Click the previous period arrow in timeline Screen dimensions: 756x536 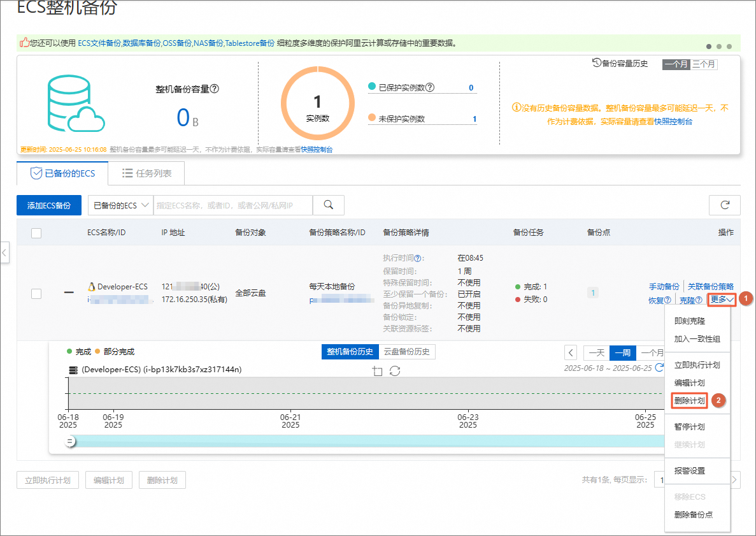[571, 352]
